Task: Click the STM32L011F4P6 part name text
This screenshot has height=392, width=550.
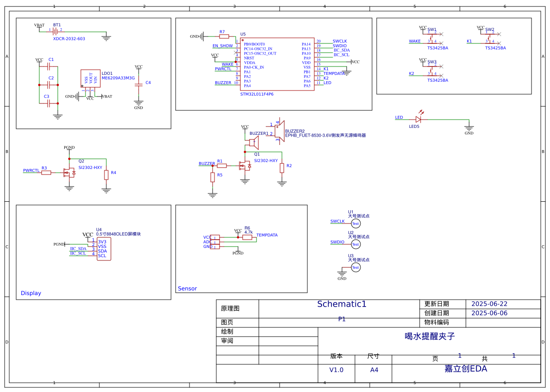Action: [x=257, y=94]
